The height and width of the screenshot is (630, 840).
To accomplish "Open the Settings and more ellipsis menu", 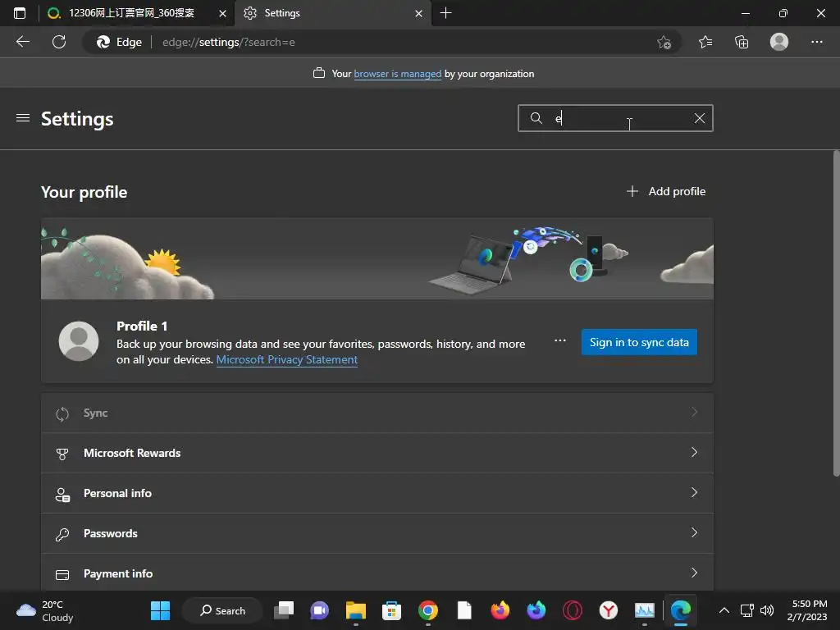I will 816,42.
